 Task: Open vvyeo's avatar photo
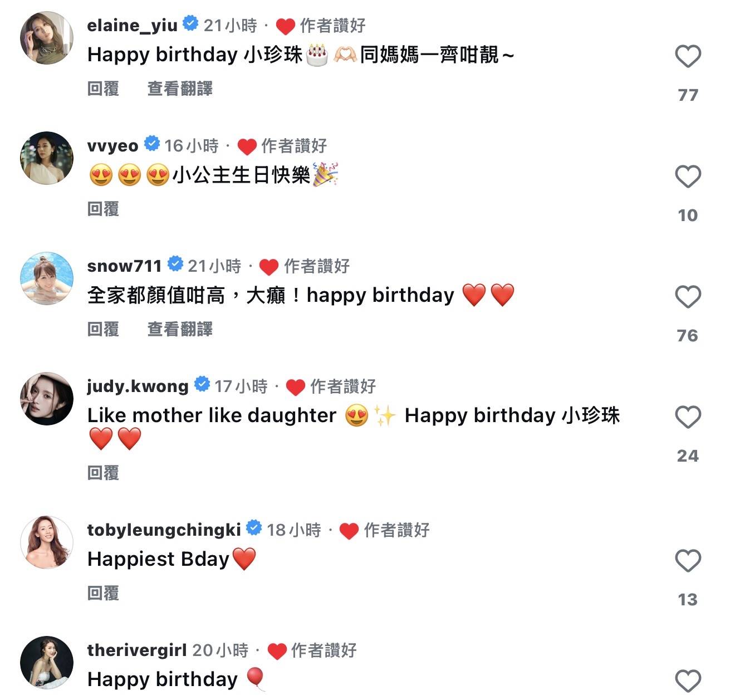point(47,158)
